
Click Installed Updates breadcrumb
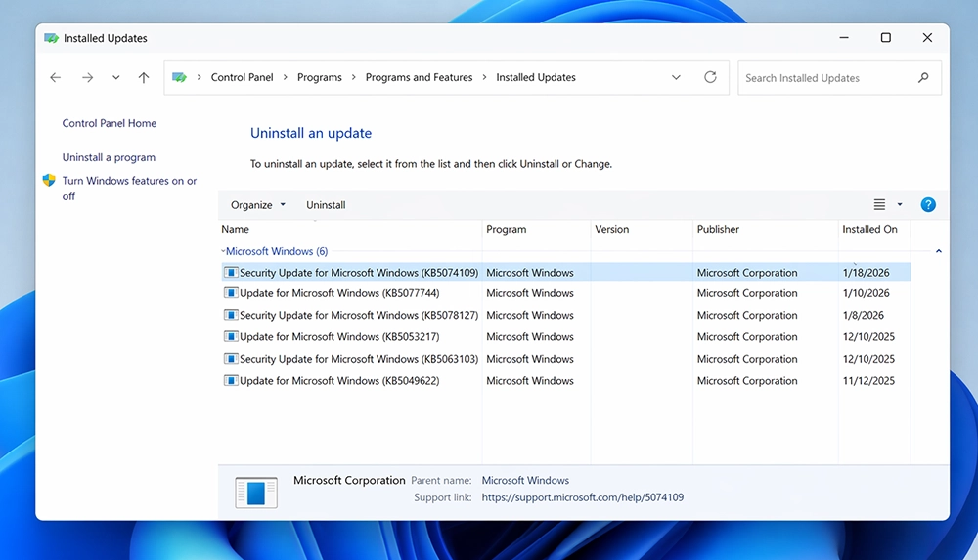[x=536, y=77]
